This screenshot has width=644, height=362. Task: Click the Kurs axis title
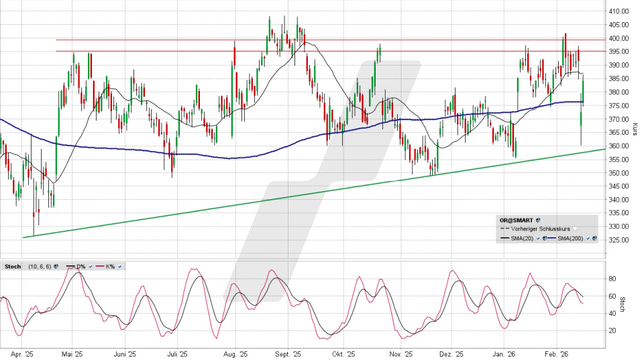(x=634, y=129)
